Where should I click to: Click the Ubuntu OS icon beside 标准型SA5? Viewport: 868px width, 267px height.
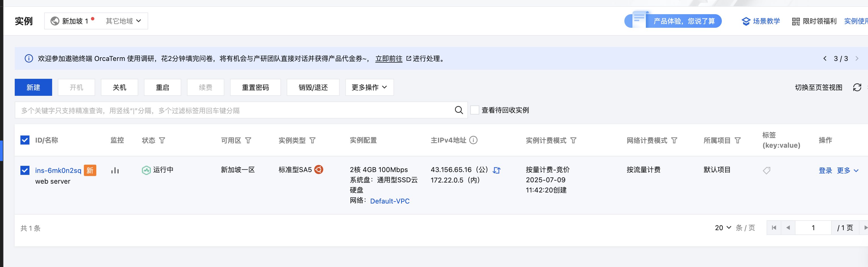coord(319,169)
